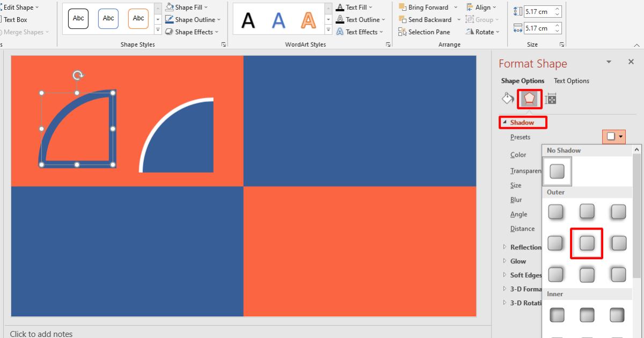
Task: Select the Effects pentagon icon
Action: (529, 98)
